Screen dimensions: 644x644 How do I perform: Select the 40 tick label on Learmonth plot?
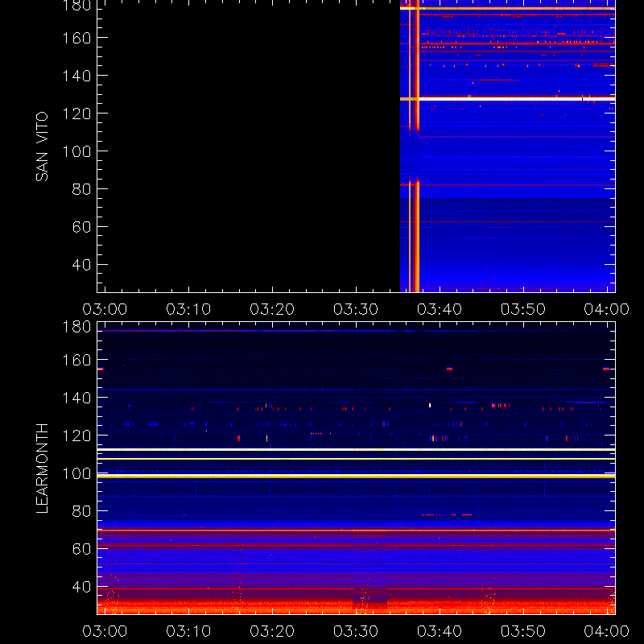coord(81,587)
